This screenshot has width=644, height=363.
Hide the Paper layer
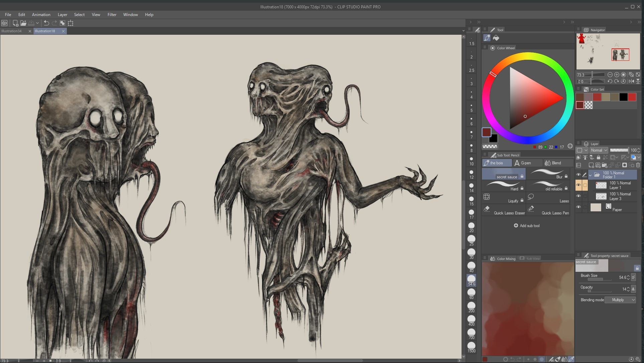point(578,207)
